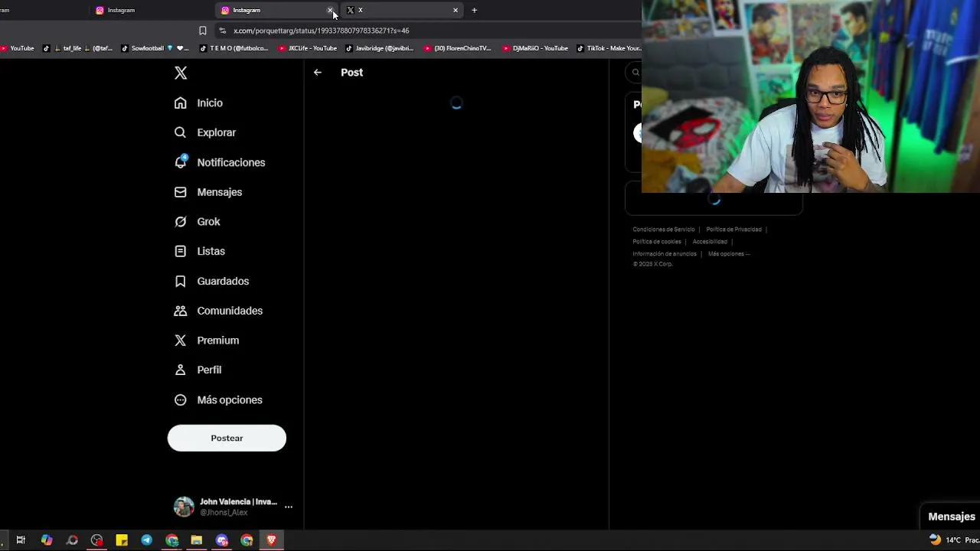Open Telegram from the taskbar
This screenshot has height=551, width=980.
point(146,540)
